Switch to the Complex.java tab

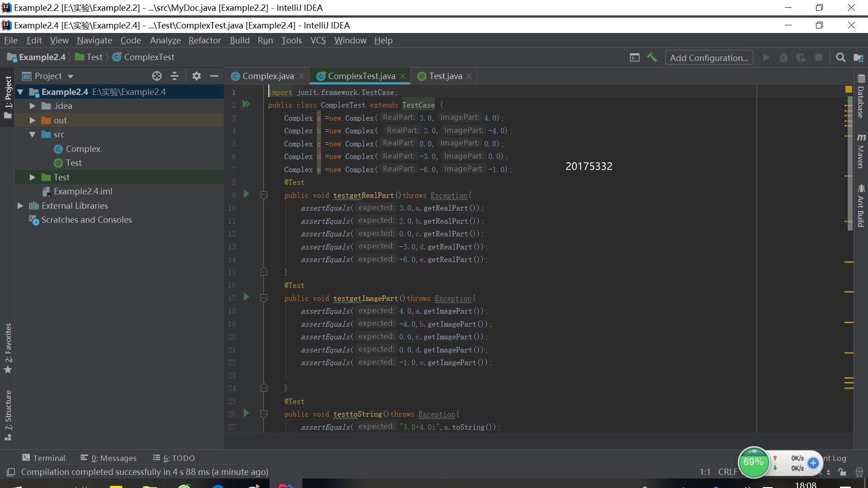268,76
